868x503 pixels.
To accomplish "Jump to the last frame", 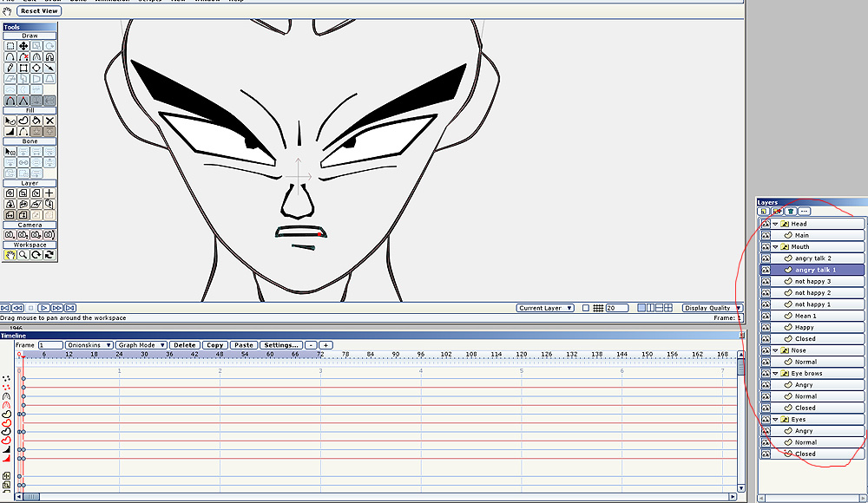I will 70,308.
